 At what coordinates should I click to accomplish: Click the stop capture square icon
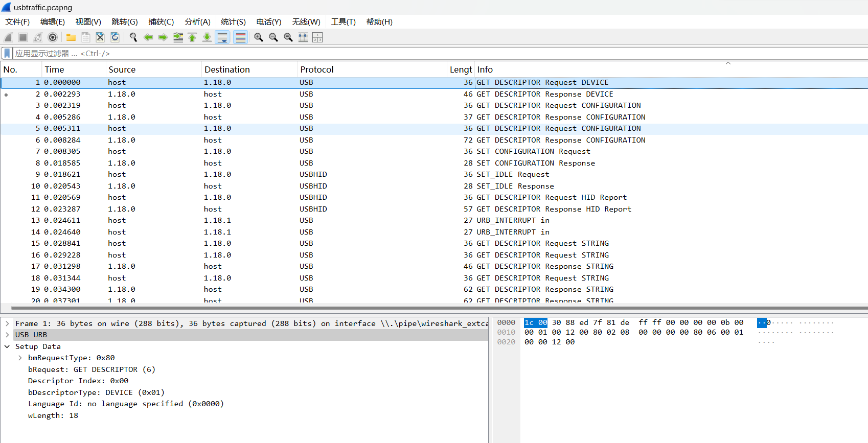(23, 37)
